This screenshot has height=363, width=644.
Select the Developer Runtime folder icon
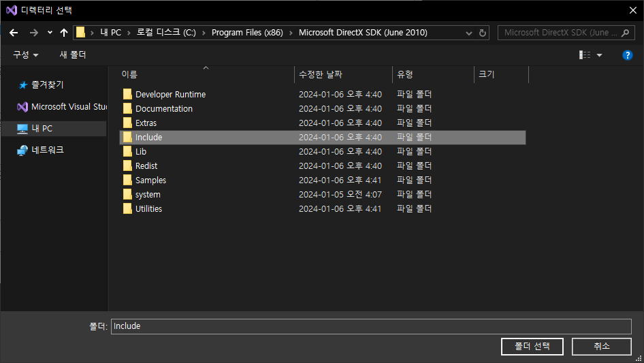coord(127,94)
